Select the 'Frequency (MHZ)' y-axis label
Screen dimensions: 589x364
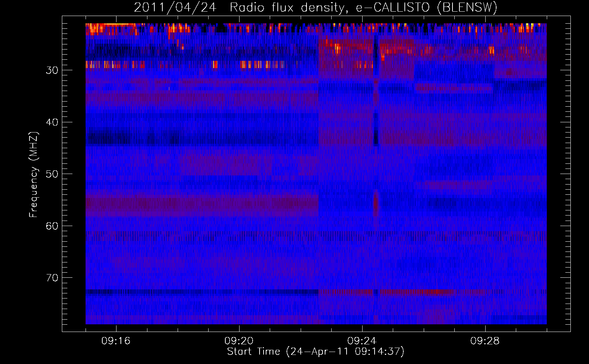pos(33,175)
